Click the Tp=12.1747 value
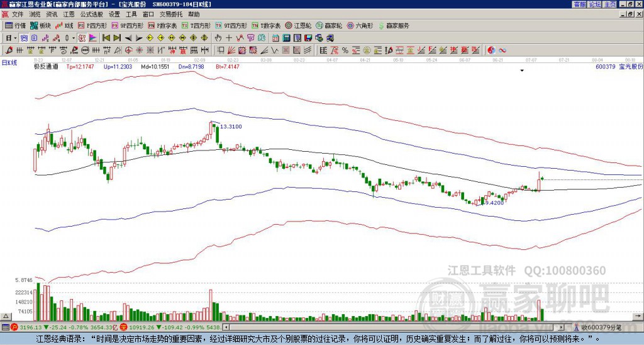 pos(80,66)
